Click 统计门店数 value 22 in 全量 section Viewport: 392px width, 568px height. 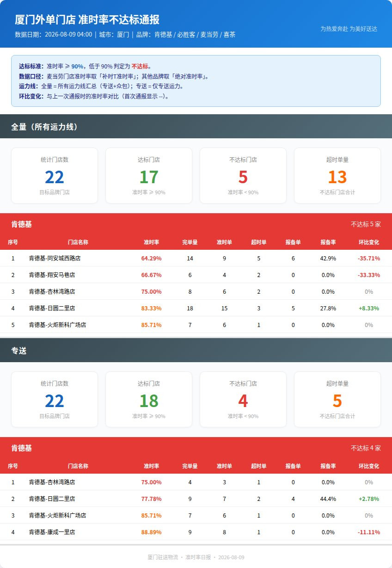click(55, 177)
